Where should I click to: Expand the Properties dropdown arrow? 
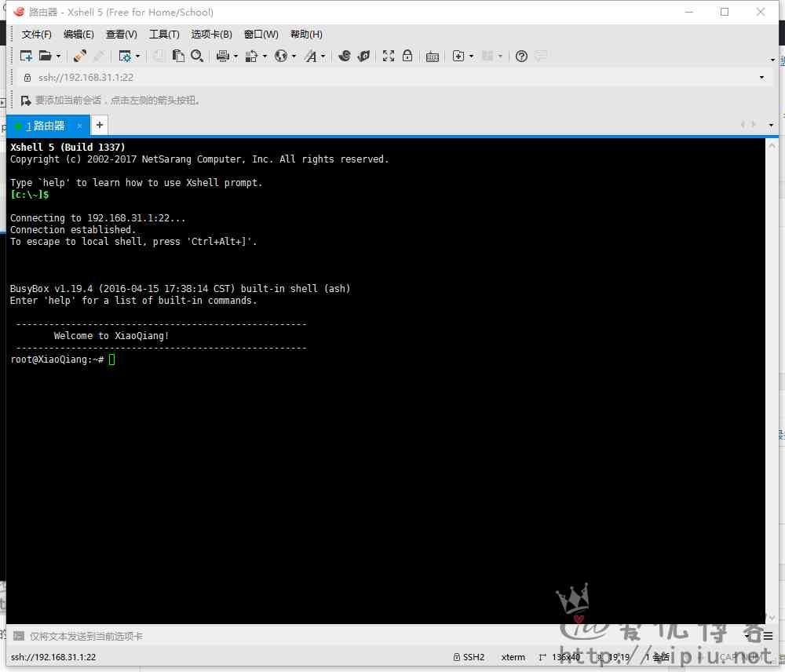137,56
